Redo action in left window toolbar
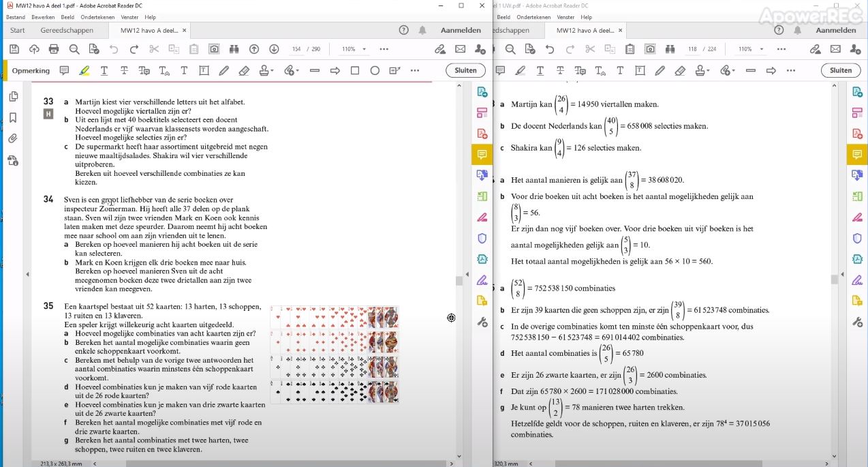The image size is (868, 467). (134, 49)
